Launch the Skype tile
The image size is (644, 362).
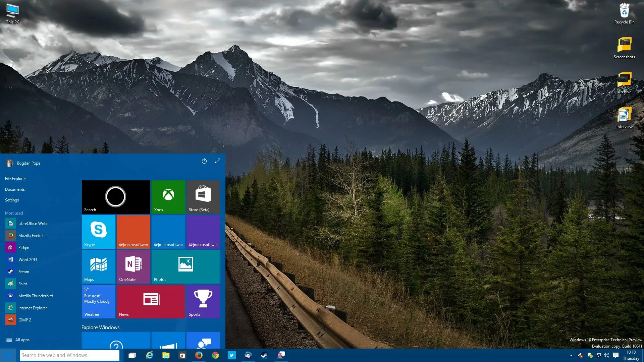98,232
